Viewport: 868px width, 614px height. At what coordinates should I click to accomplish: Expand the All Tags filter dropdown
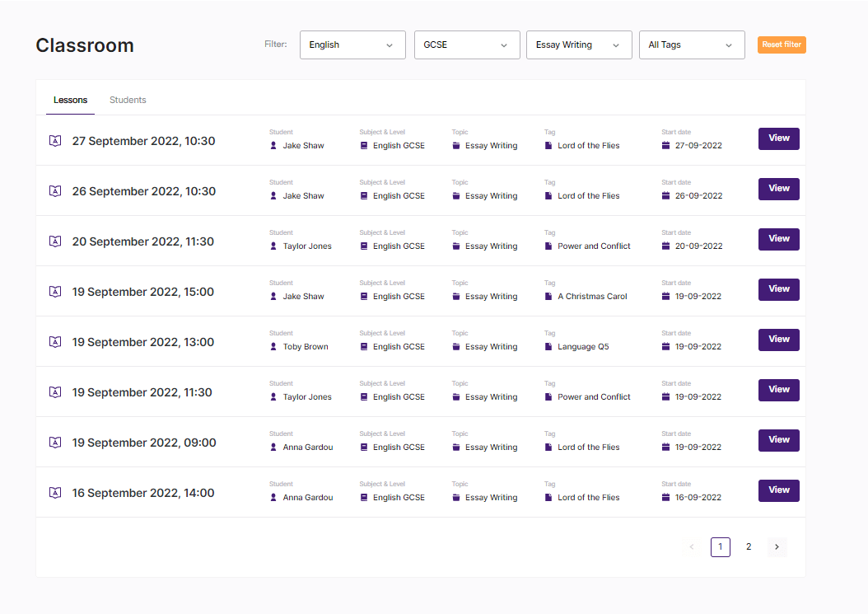click(x=692, y=45)
